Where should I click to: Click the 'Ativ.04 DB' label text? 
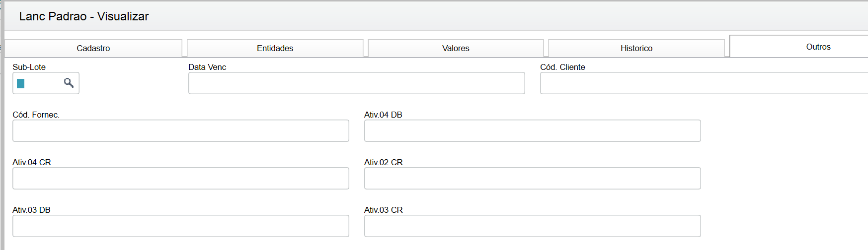pyautogui.click(x=383, y=115)
